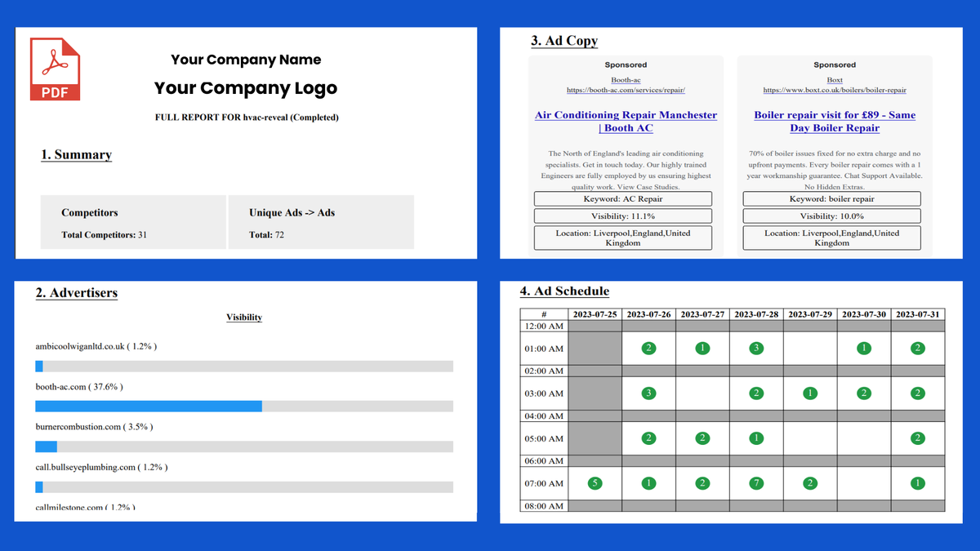Select the 2023-07-25 column header
Screen dimensions: 980x551
pyautogui.click(x=595, y=313)
